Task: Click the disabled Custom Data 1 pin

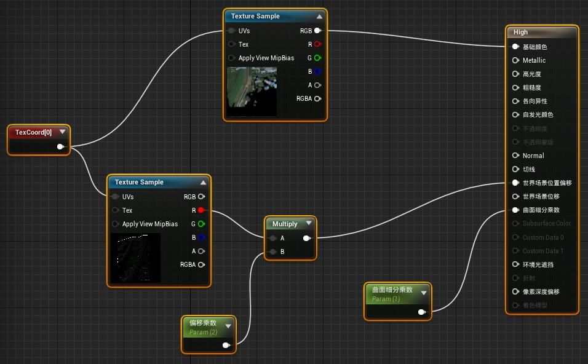Action: 515,251
